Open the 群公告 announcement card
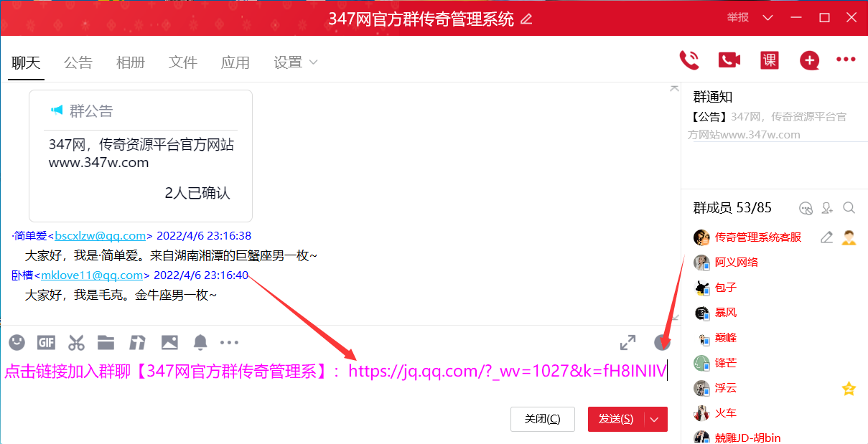The image size is (868, 444). point(141,156)
